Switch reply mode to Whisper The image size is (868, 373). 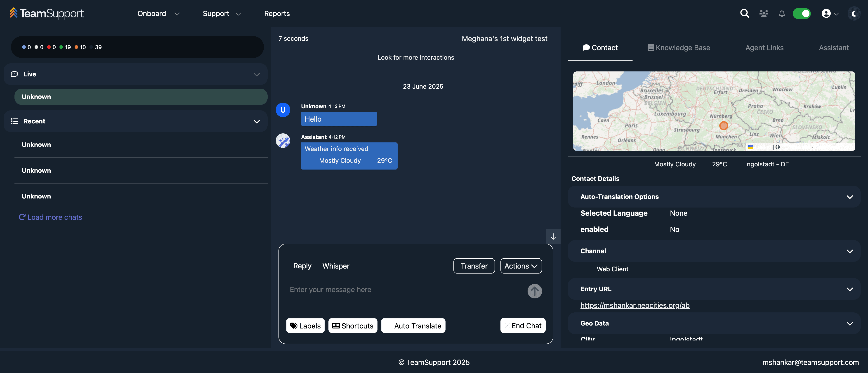click(336, 266)
